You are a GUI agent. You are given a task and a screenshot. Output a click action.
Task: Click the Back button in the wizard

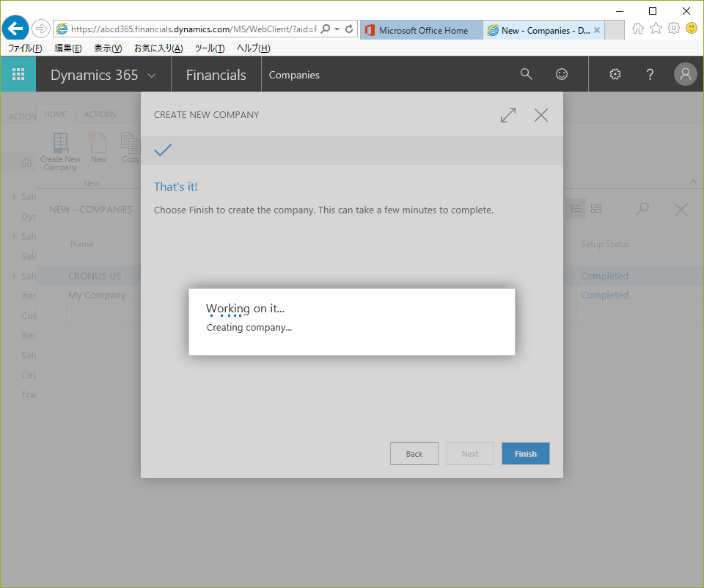click(x=414, y=453)
